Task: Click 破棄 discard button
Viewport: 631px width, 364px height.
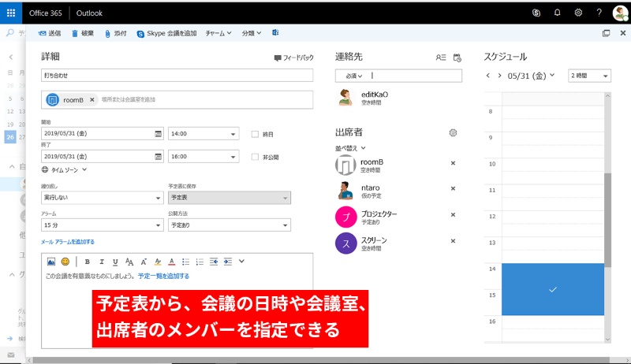Action: (x=83, y=33)
